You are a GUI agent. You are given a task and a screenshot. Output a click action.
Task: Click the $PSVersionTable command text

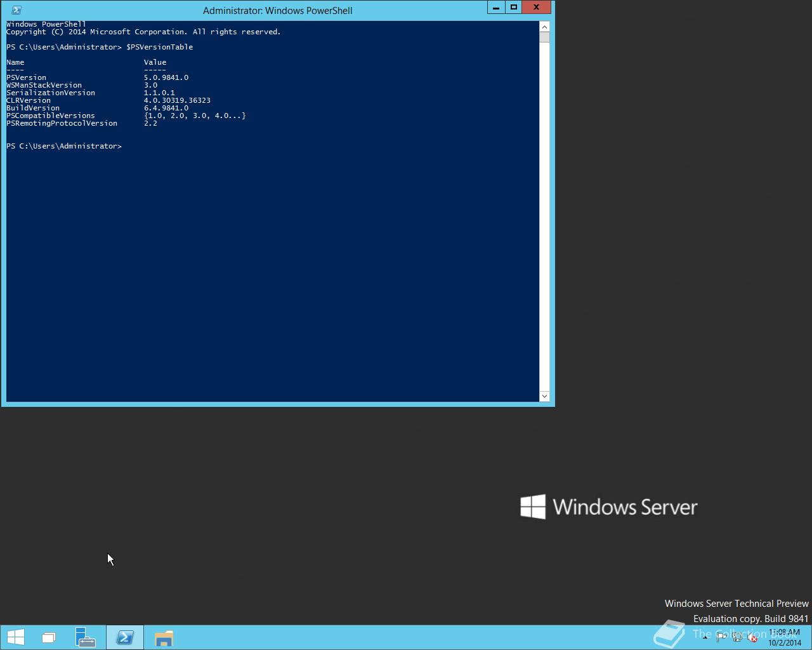(x=160, y=47)
